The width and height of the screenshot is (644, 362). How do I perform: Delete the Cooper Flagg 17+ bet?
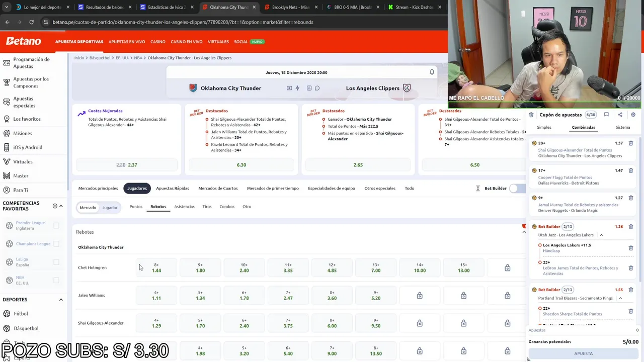coord(631,170)
